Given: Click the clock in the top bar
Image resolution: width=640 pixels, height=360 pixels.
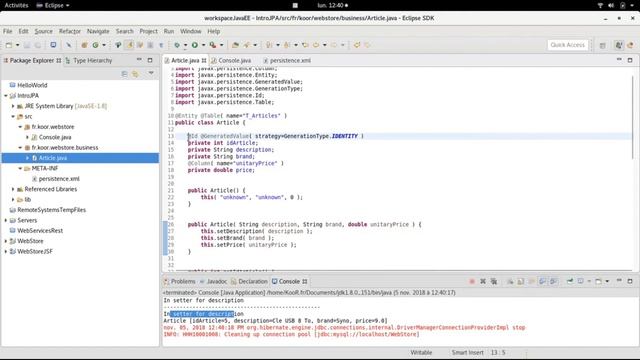Looking at the screenshot, I should click(x=332, y=5).
